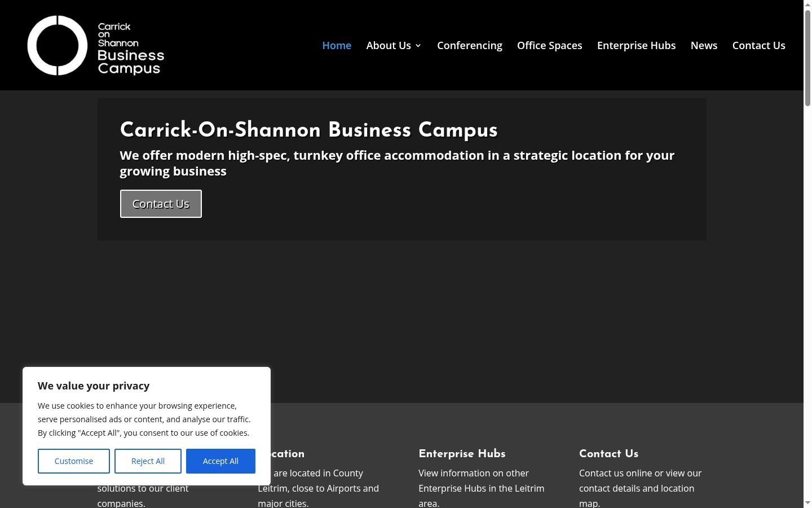Click the 'We value your privacy' heading
This screenshot has height=508, width=812.
click(x=94, y=386)
